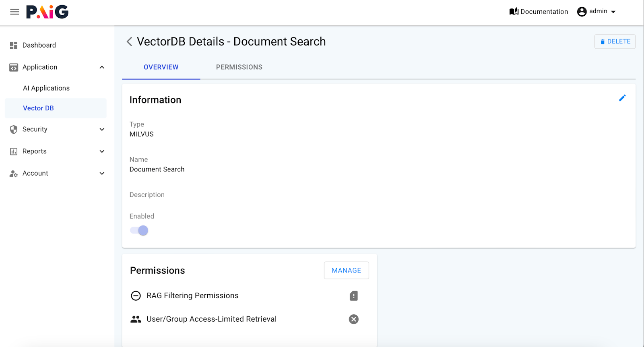Expand the Security menu section
Image resolution: width=644 pixels, height=347 pixels.
click(102, 129)
